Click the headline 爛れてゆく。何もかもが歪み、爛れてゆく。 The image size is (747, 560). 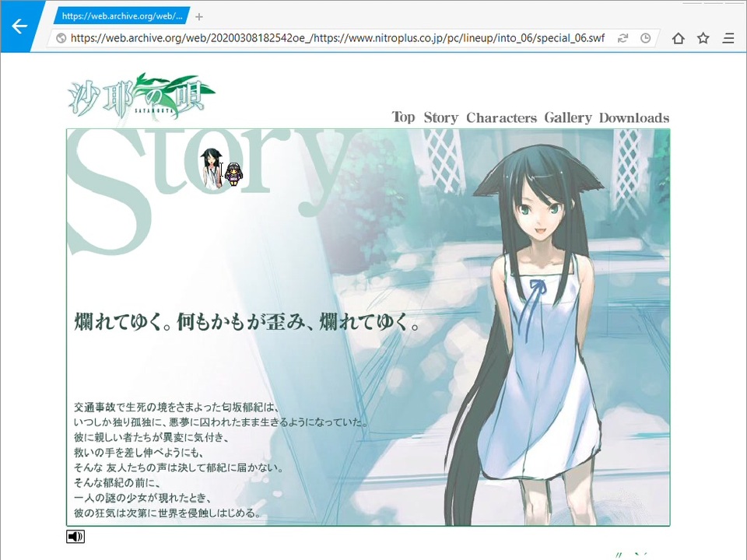pos(247,322)
